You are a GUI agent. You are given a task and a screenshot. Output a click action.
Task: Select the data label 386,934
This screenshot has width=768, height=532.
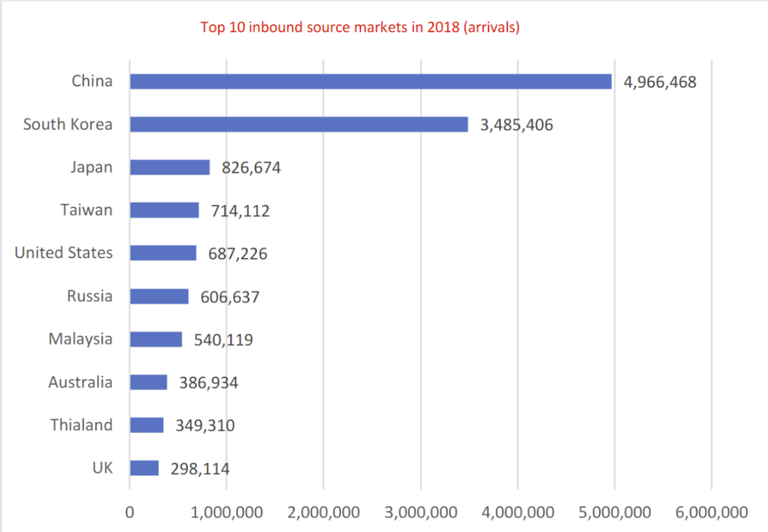[x=209, y=383]
